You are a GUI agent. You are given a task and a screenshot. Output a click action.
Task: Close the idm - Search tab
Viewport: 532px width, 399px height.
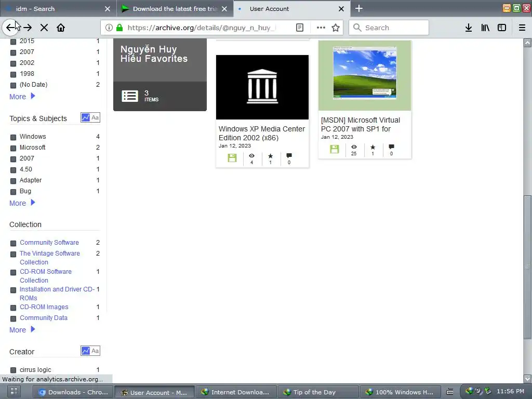(108, 9)
